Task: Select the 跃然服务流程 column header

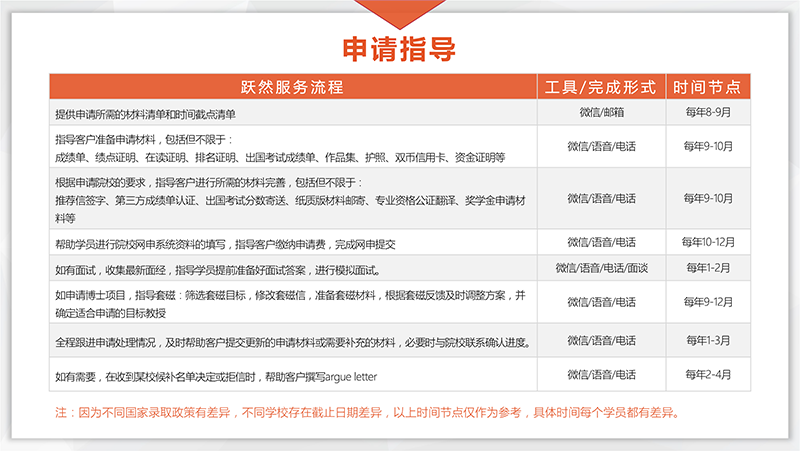Action: coord(293,85)
